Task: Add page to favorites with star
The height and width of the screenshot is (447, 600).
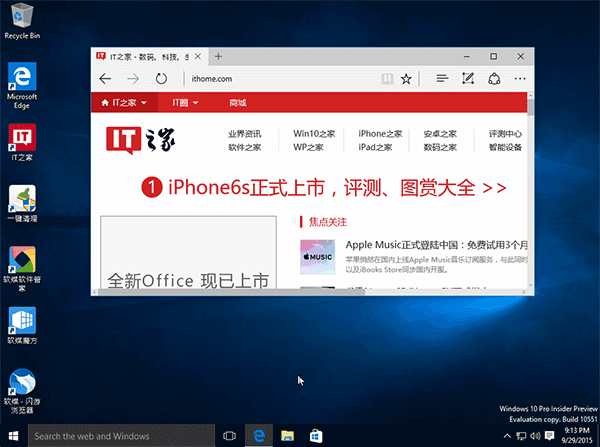Action: [406, 79]
